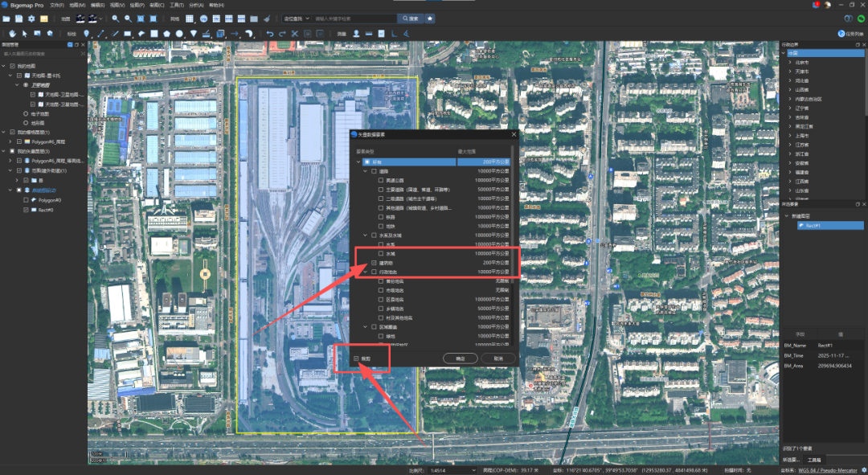Click the keyword search input field
The height and width of the screenshot is (475, 868).
click(x=354, y=18)
